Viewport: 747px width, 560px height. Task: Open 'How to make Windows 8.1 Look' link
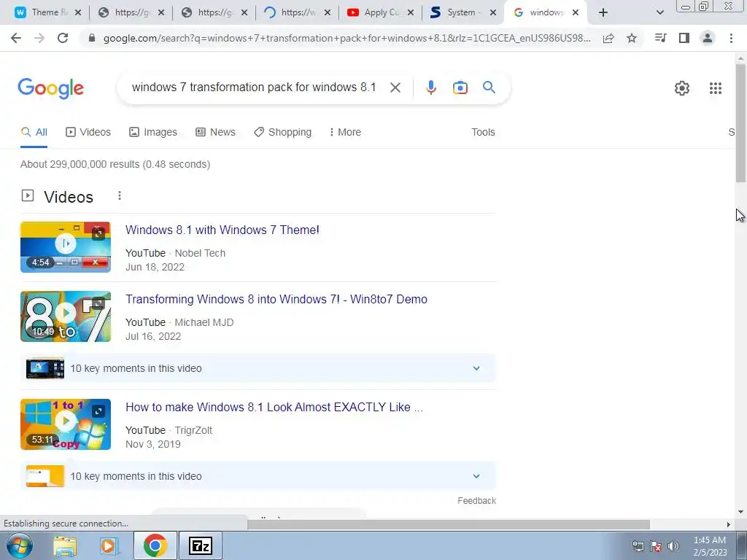274,407
